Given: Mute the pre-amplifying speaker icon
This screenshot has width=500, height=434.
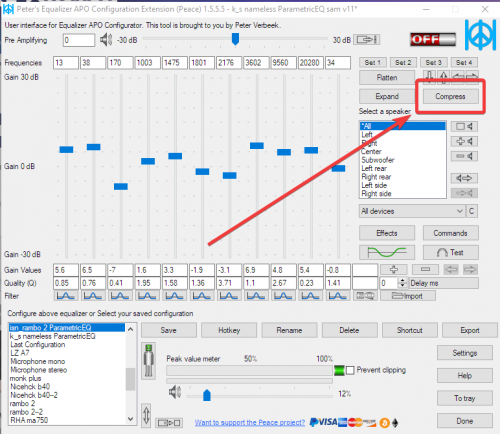Looking at the screenshot, I should coord(106,40).
